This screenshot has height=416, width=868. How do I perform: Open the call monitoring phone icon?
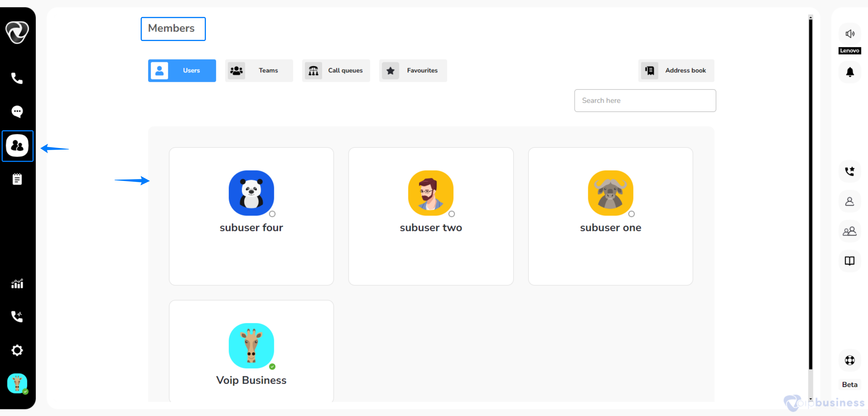[17, 316]
